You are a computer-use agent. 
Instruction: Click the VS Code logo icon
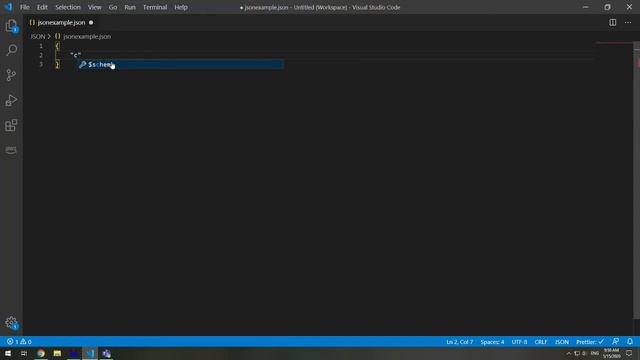8,7
